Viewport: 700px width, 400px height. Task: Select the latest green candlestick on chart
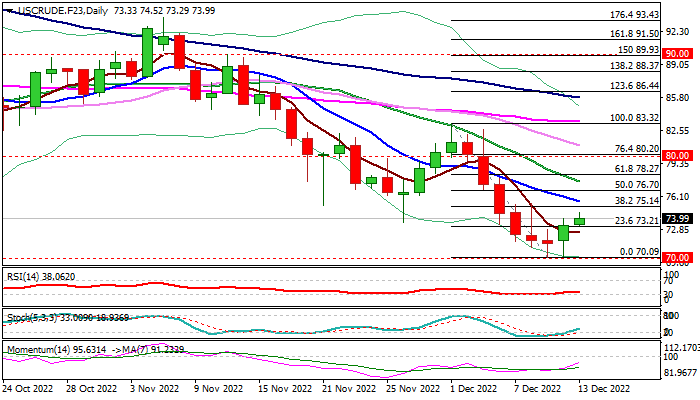[x=580, y=221]
